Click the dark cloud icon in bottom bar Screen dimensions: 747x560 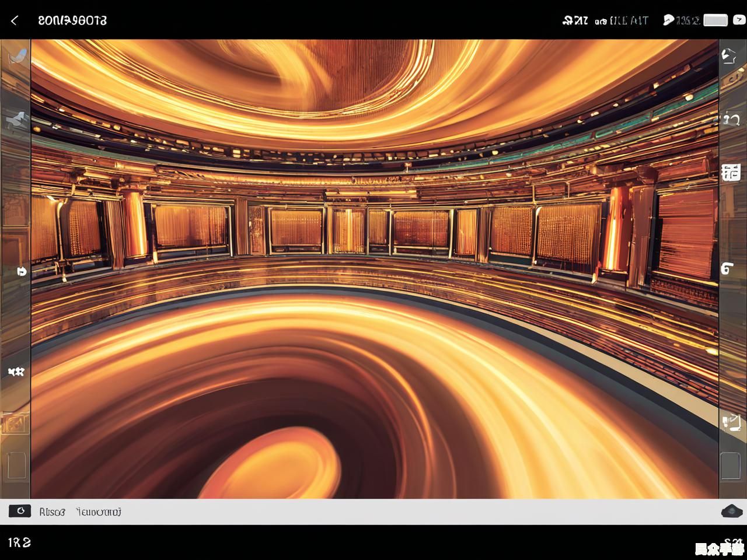point(731,512)
